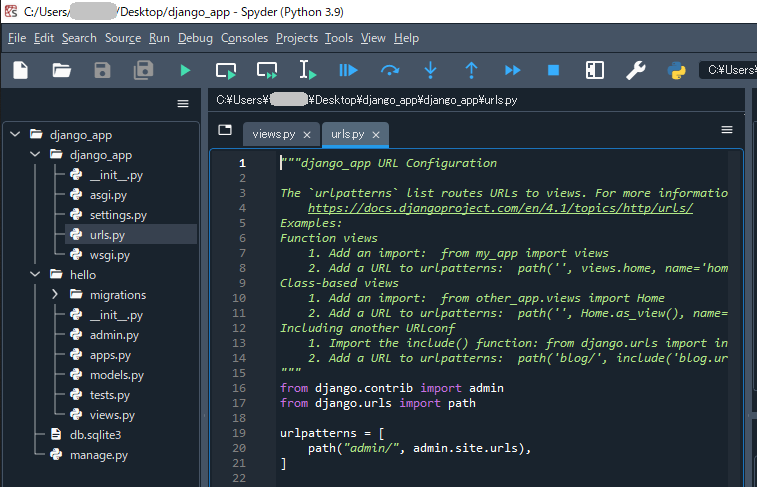This screenshot has width=757, height=487.
Task: Open the File menu
Action: point(17,38)
